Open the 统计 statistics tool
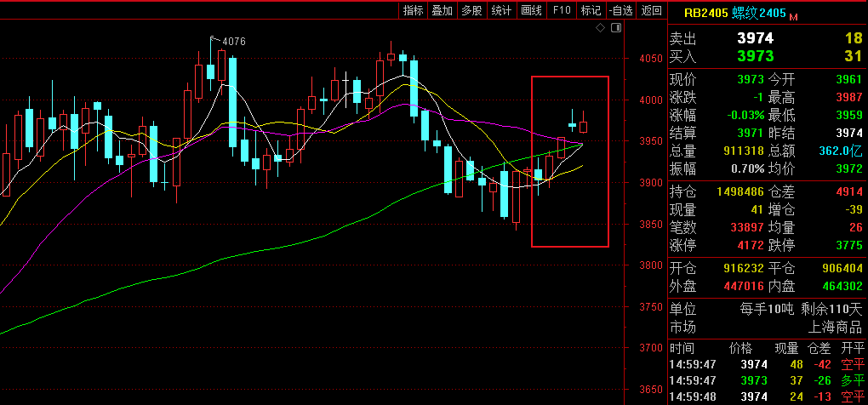This screenshot has height=405, width=868. pyautogui.click(x=501, y=10)
